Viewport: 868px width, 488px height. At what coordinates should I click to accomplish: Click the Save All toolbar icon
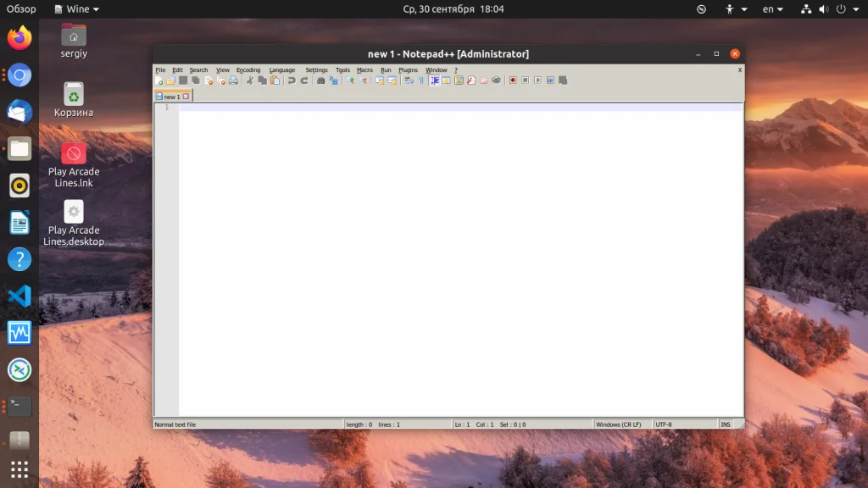[x=196, y=80]
